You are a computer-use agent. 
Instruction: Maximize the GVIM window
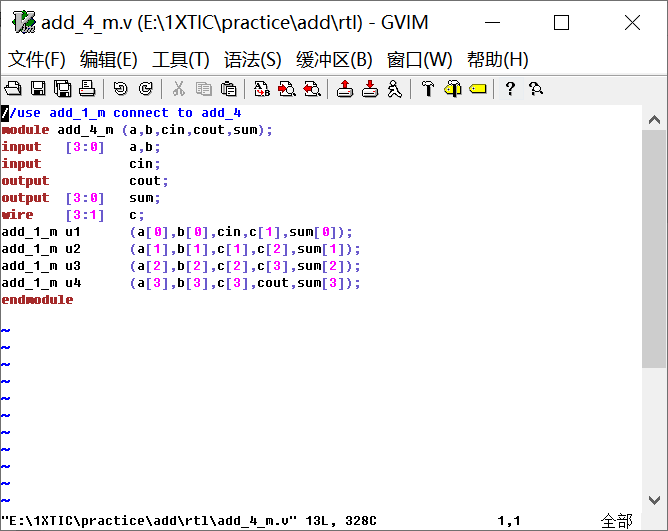click(561, 22)
